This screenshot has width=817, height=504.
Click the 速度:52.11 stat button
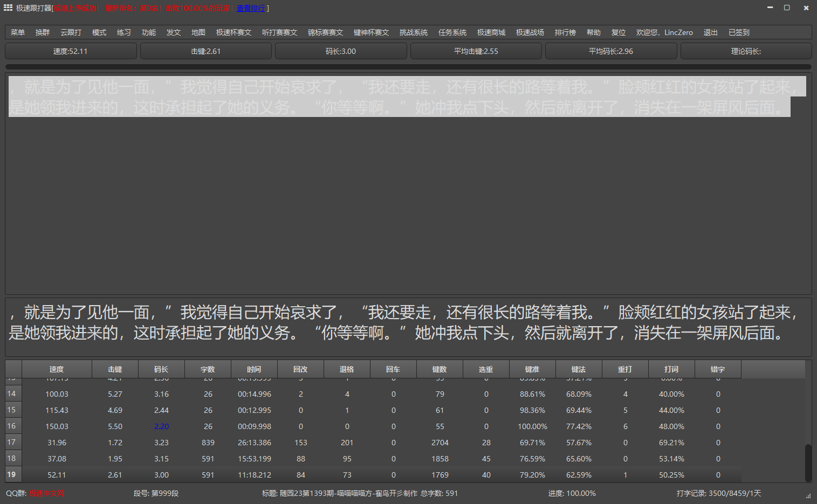[x=71, y=51]
